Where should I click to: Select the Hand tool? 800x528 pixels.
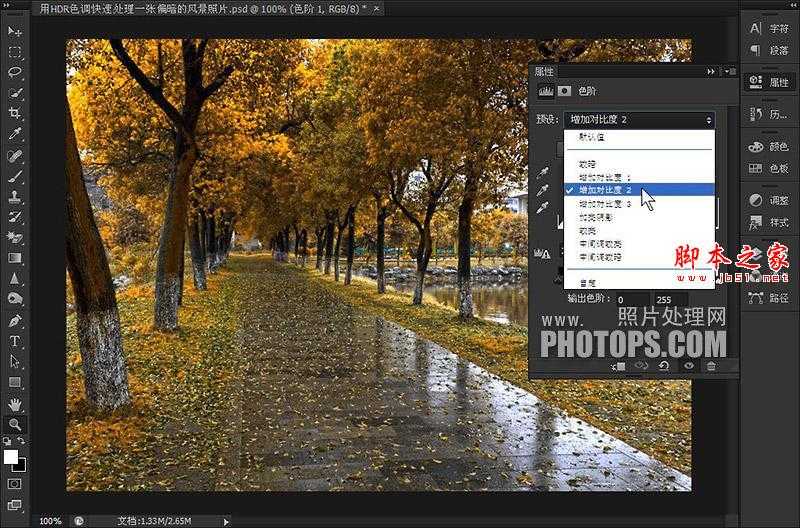coord(14,405)
